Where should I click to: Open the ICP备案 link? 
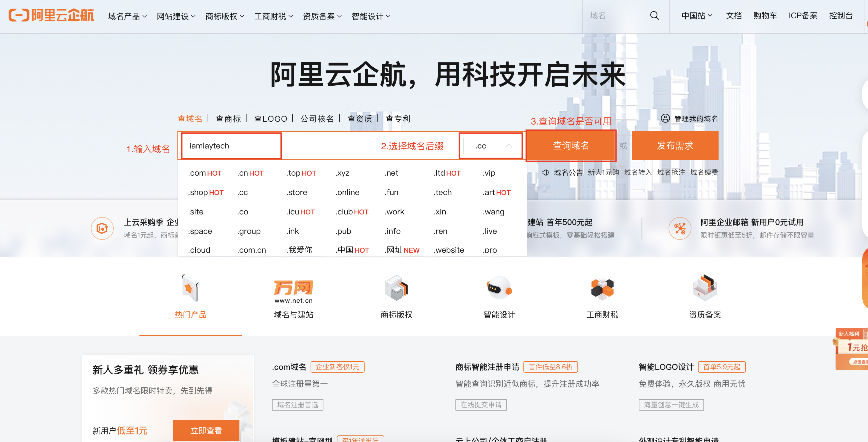coord(803,15)
